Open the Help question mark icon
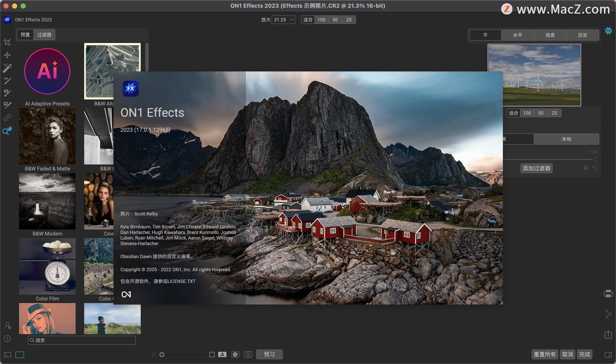Screen dimensions: 616x364 pyautogui.click(x=7, y=339)
